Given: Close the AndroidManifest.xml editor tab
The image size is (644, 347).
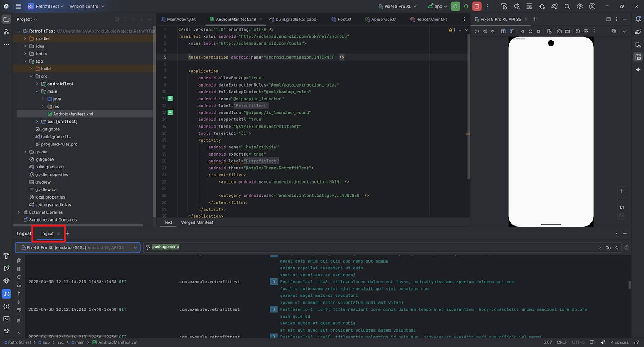Looking at the screenshot, I should click(261, 19).
